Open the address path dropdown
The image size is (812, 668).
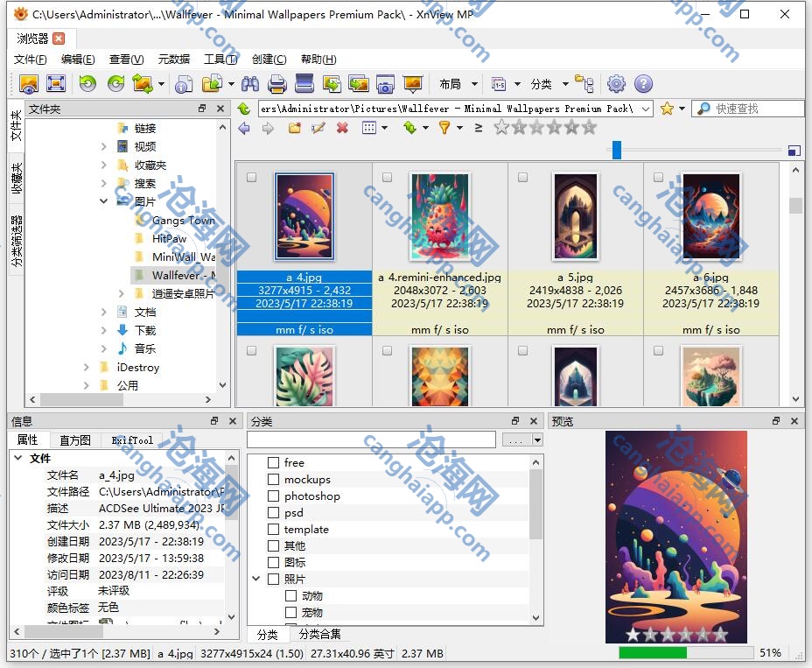(x=646, y=109)
